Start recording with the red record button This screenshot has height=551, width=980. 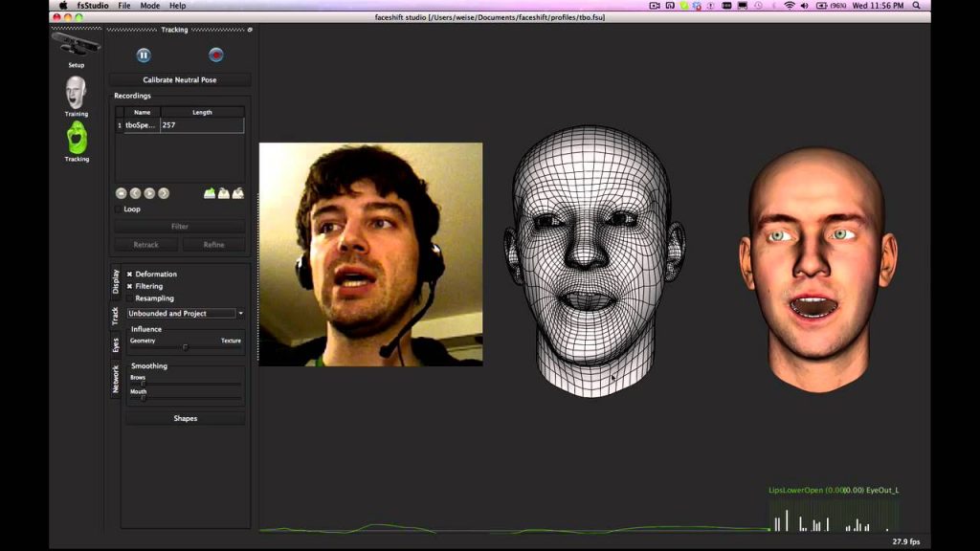(x=216, y=55)
